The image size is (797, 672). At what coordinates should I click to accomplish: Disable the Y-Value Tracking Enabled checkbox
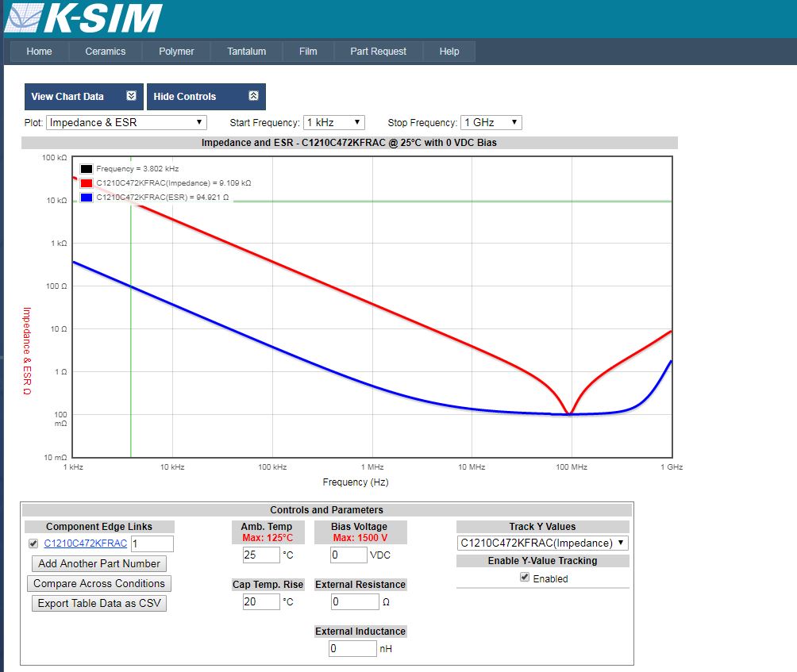click(525, 578)
